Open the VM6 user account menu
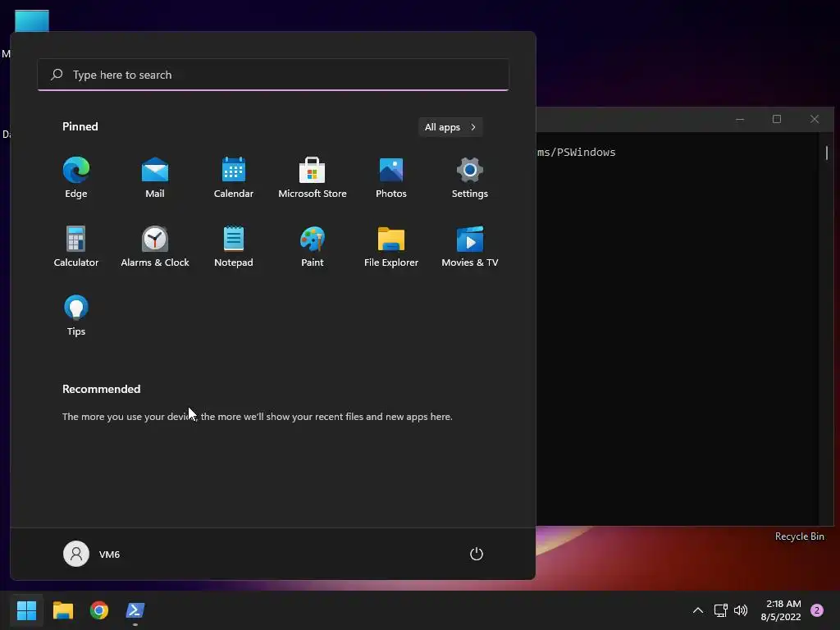The width and height of the screenshot is (840, 630). (x=92, y=554)
